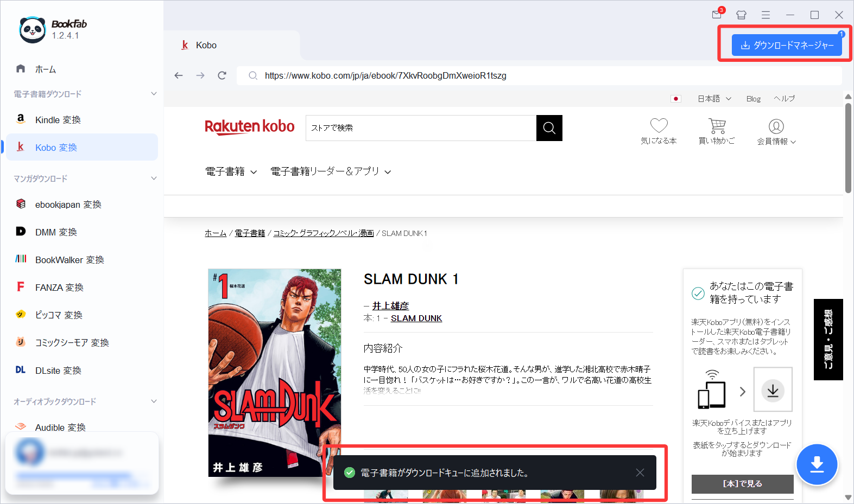Click the SLAM DUNK 1 cover image

point(275,373)
